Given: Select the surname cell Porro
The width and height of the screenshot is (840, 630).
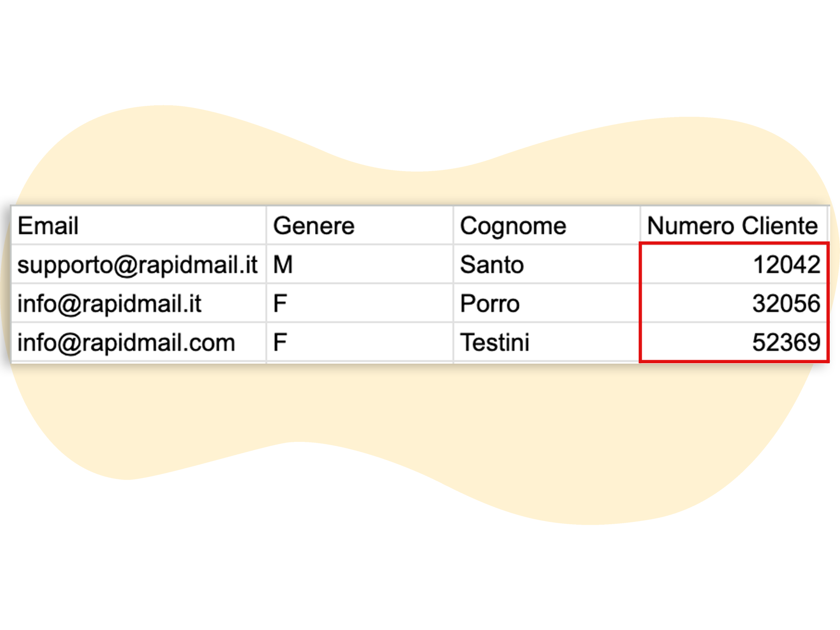Looking at the screenshot, I should [x=546, y=304].
